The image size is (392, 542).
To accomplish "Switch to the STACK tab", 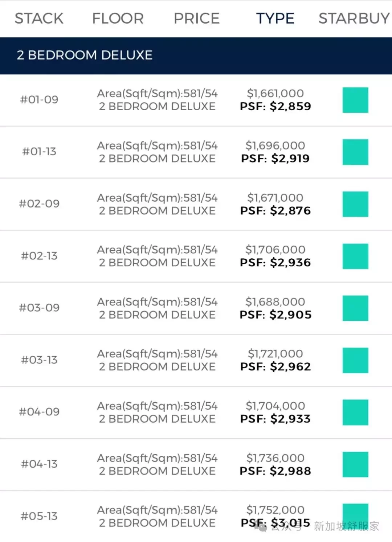I will (39, 19).
